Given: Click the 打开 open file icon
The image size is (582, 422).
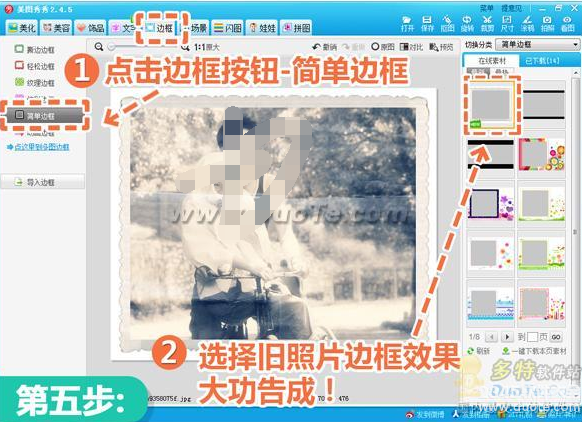Looking at the screenshot, I should pyautogui.click(x=407, y=23).
